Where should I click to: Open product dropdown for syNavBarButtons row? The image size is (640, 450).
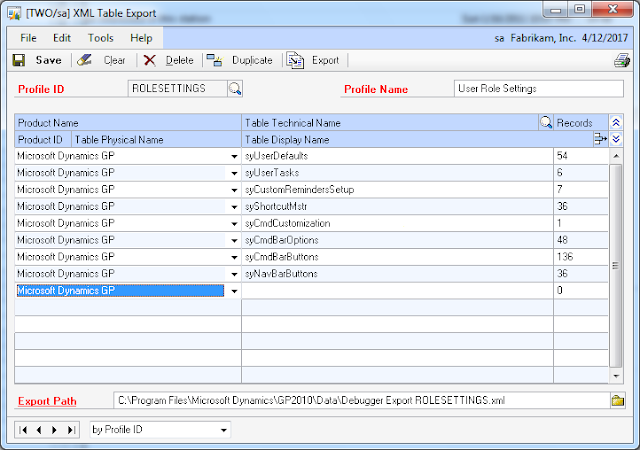pos(234,274)
